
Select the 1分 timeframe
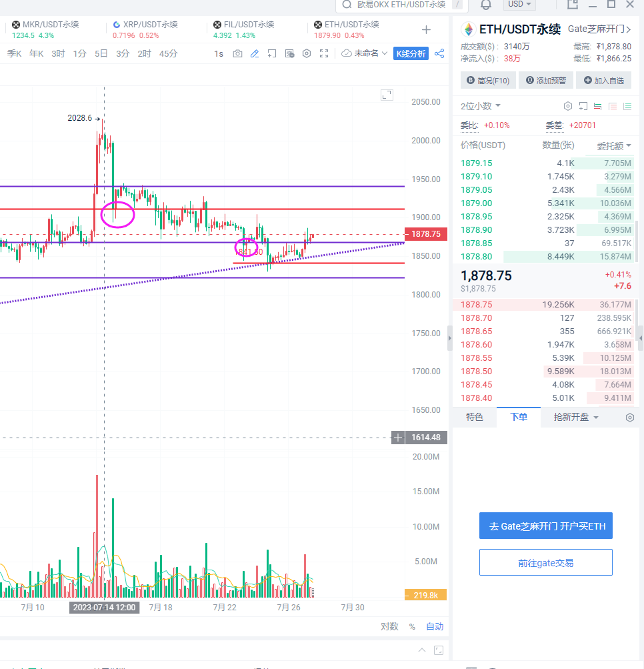[80, 54]
